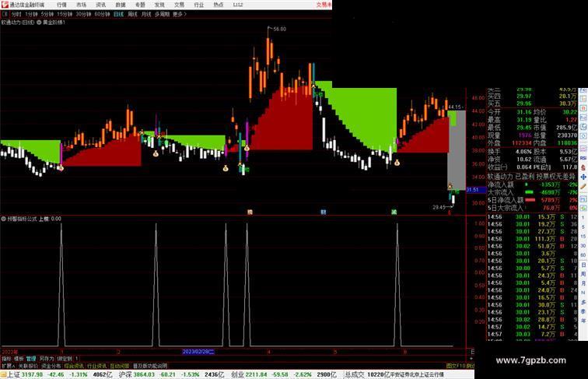
Task: Click the red dollar-sign sidebar icon
Action: pos(583,167)
